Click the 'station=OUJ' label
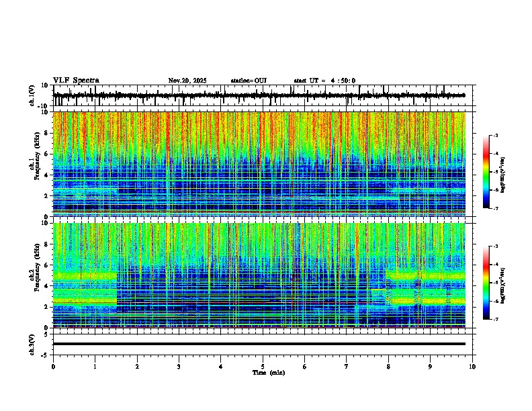Image resolution: width=532 pixels, height=411 pixels. (x=249, y=81)
